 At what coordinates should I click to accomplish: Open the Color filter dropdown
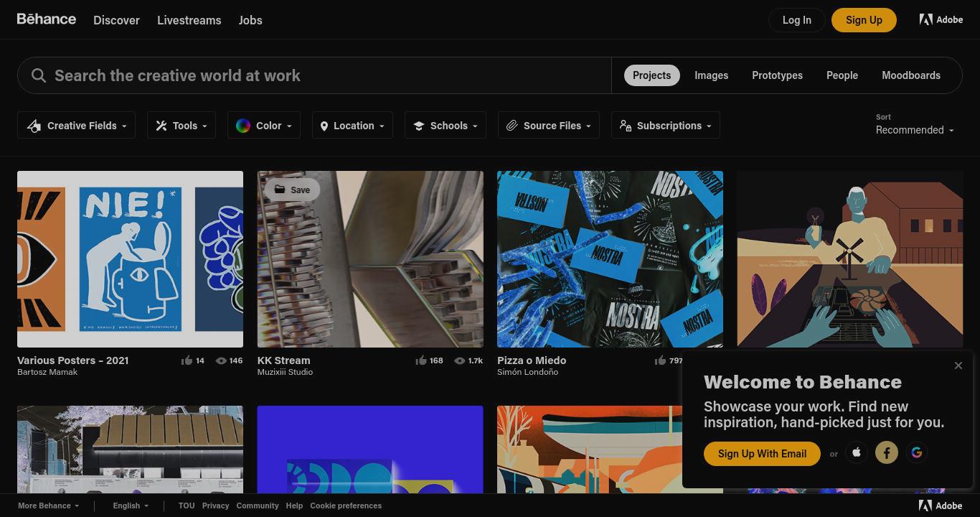point(264,126)
